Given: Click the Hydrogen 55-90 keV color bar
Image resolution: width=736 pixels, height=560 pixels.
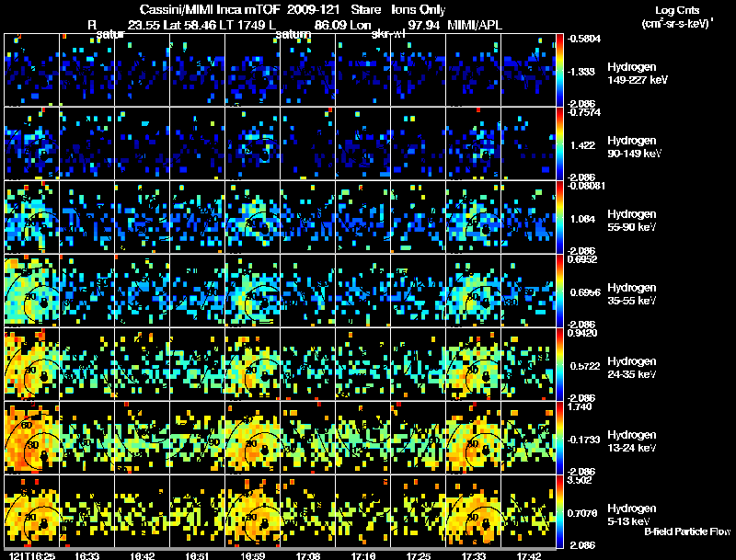Looking at the screenshot, I should click(x=559, y=217).
